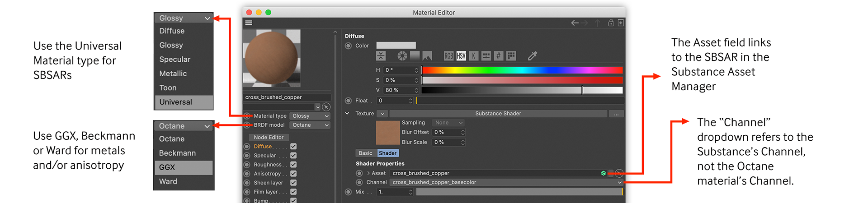Disable the Specular channel checkbox
The image size is (868, 203).
(293, 156)
